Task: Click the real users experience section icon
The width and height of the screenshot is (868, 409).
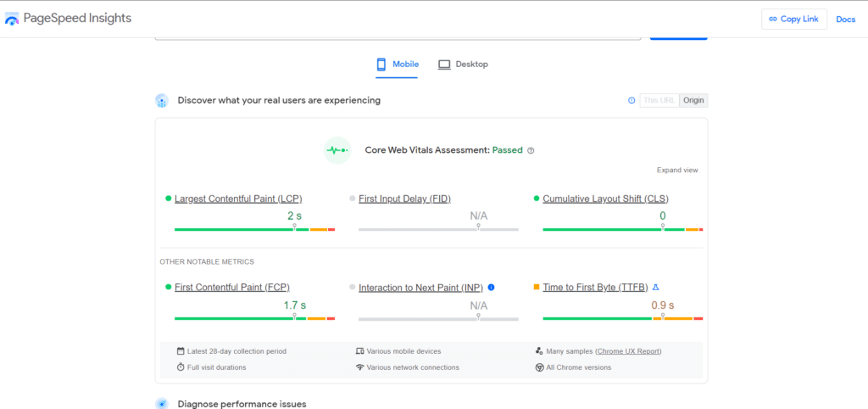Action: 162,100
